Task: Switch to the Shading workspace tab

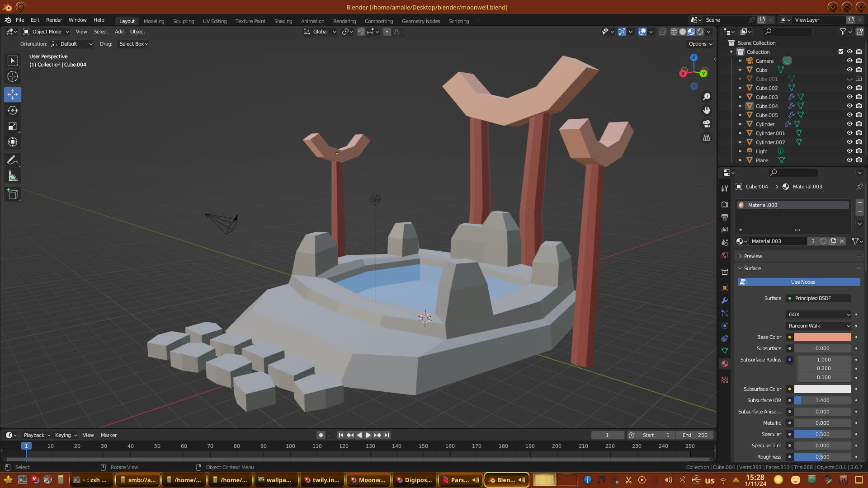Action: click(283, 21)
